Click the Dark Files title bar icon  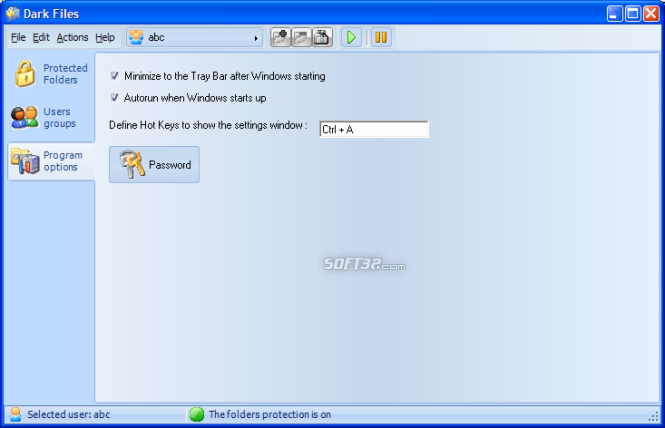(13, 14)
